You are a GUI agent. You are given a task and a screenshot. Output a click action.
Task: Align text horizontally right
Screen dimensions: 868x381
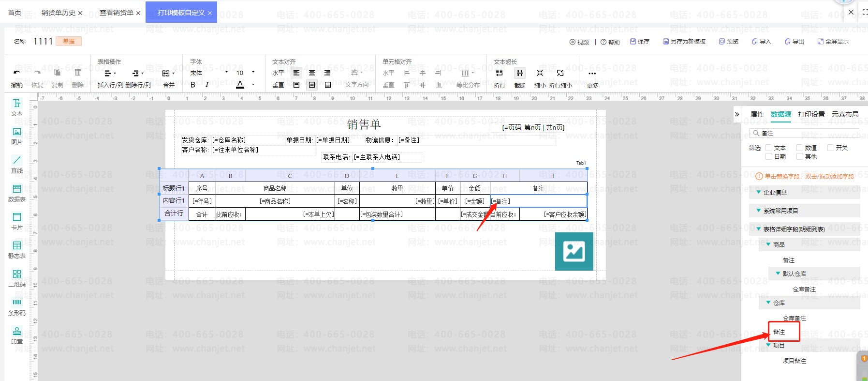(327, 73)
